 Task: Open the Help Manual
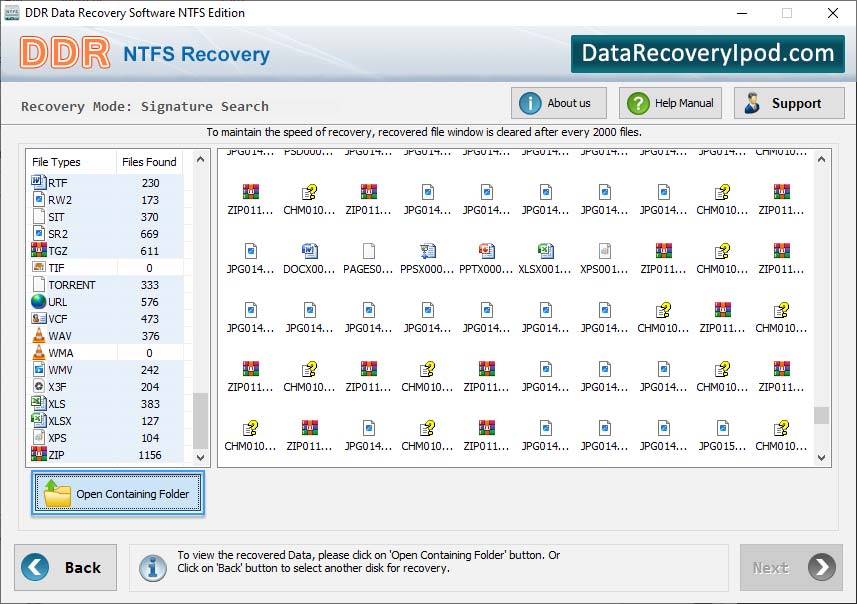click(x=670, y=103)
